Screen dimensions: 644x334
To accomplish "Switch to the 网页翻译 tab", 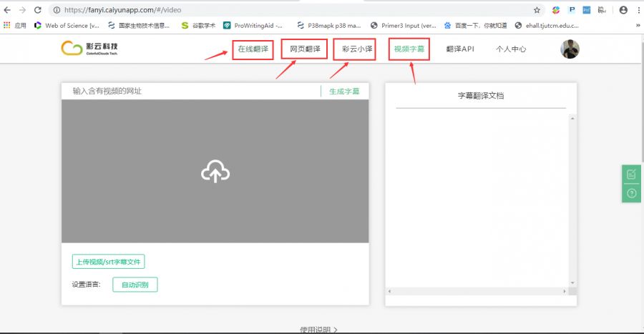I will click(x=305, y=49).
